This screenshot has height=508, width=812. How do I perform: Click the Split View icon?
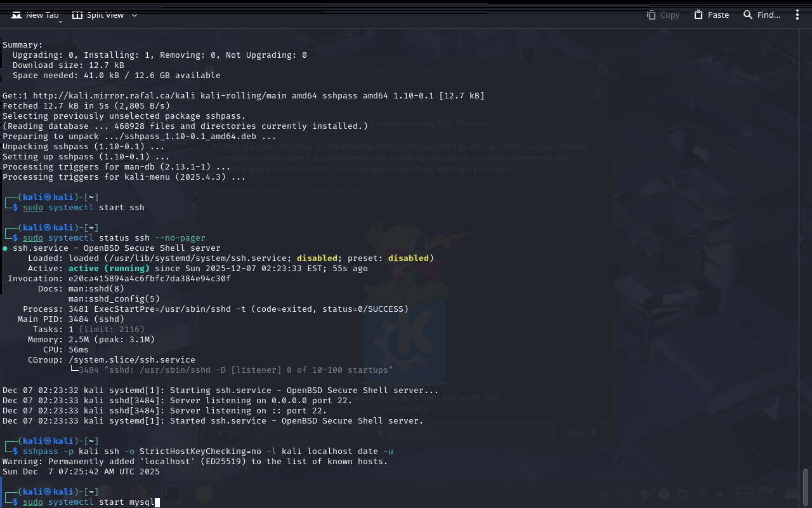click(x=77, y=15)
